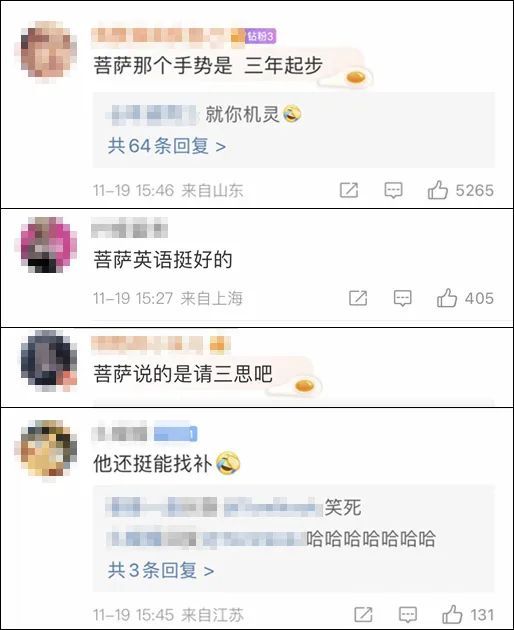This screenshot has width=514, height=630.
Task: Share the 菩萨英语挺好的 comment
Action: click(358, 298)
